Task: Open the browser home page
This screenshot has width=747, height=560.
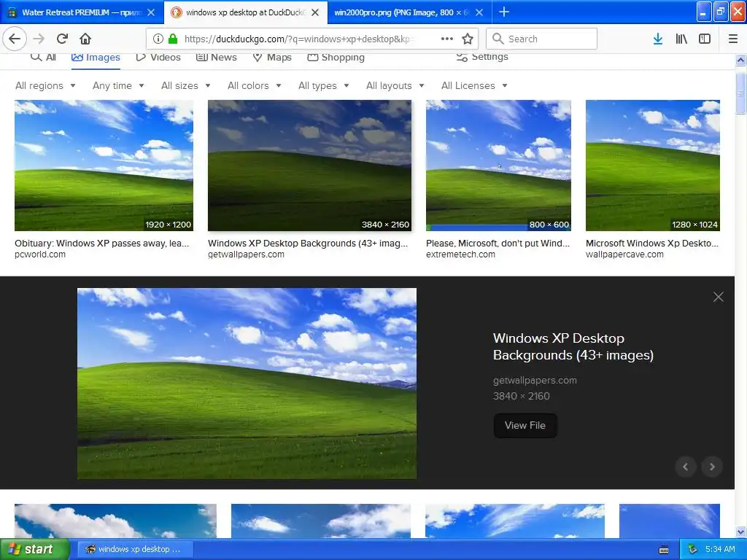Action: (85, 39)
